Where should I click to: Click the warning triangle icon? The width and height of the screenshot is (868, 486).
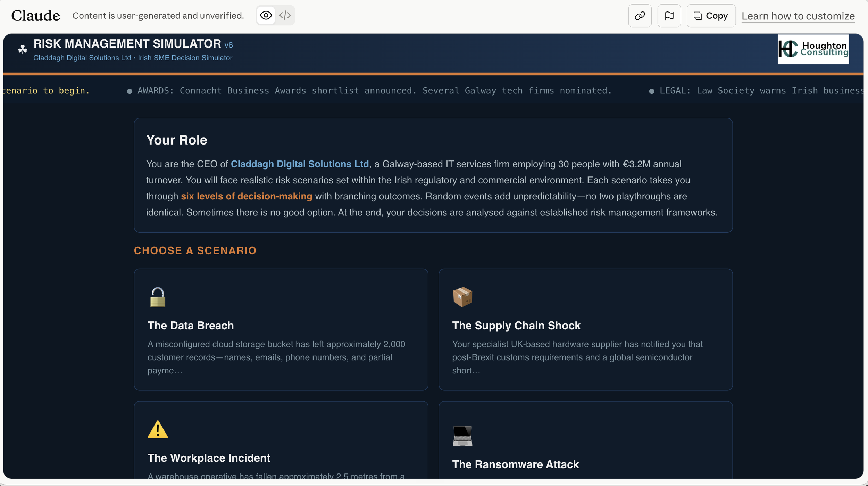click(x=158, y=430)
